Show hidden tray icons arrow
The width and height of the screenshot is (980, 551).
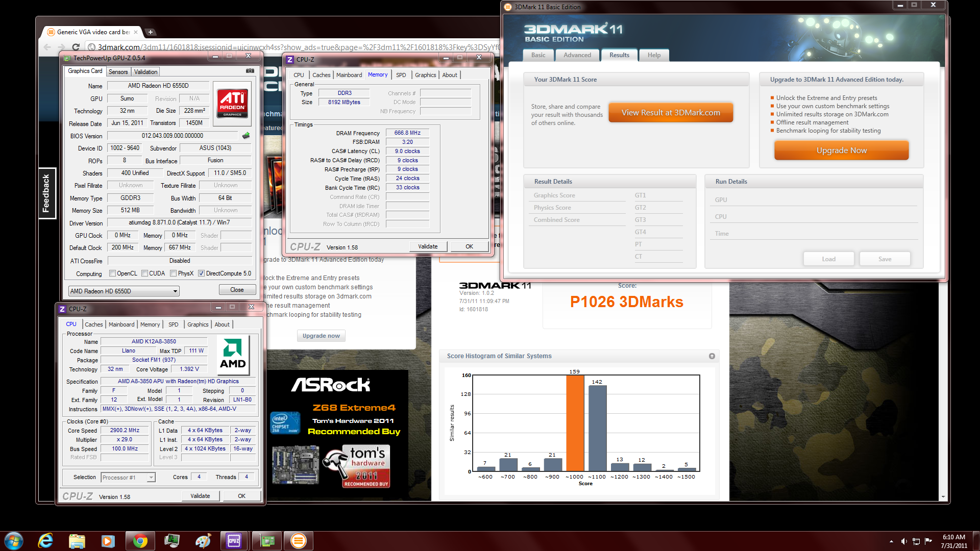(x=891, y=541)
